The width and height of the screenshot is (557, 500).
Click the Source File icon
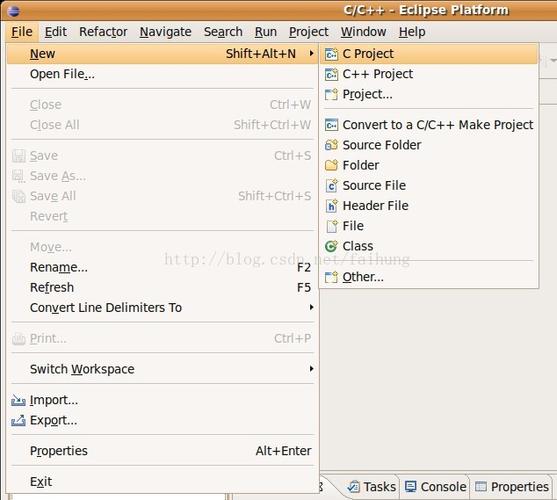coord(331,185)
